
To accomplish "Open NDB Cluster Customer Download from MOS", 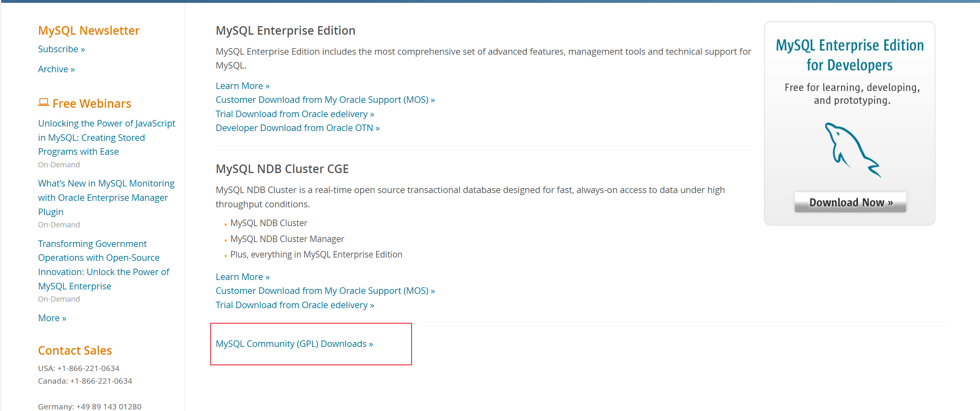I will pyautogui.click(x=325, y=291).
